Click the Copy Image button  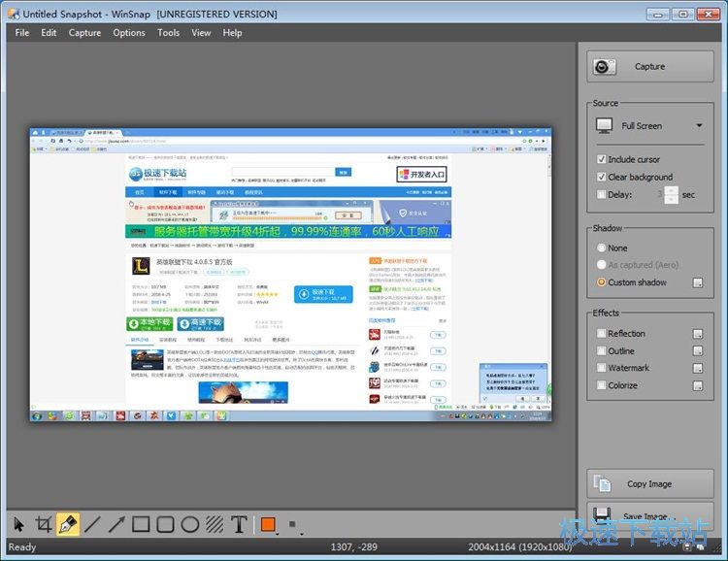tap(650, 484)
